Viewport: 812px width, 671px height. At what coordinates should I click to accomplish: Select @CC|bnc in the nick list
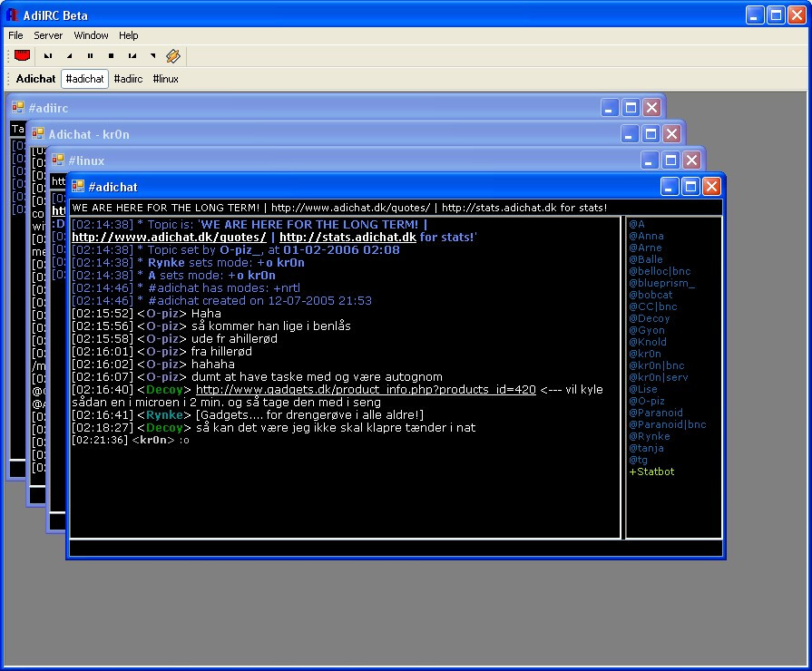click(653, 306)
